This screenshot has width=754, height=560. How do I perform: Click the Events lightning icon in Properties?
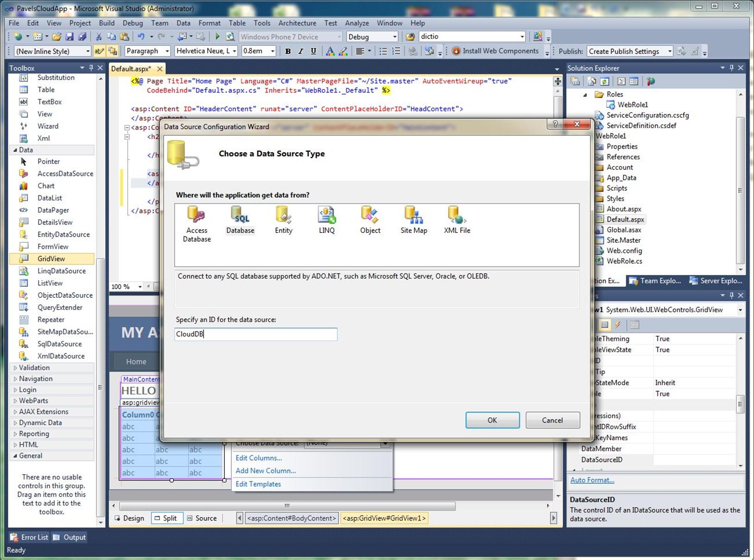[x=617, y=325]
